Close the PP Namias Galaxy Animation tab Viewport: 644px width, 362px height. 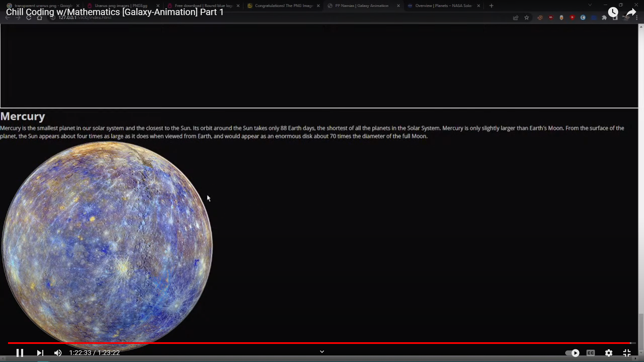pyautogui.click(x=398, y=6)
